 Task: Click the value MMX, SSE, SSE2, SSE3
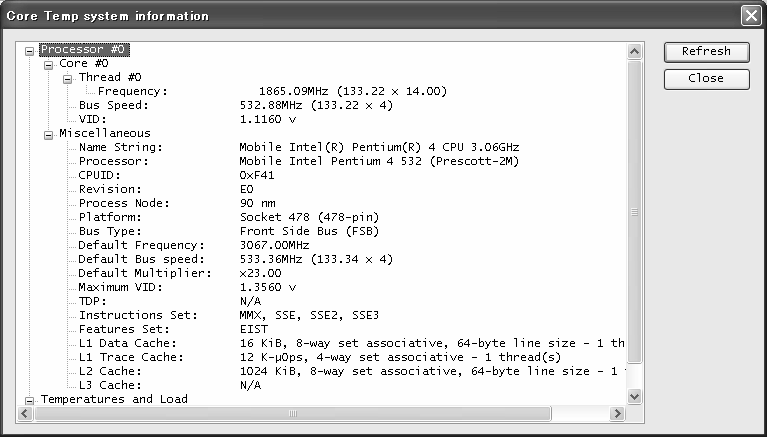310,315
